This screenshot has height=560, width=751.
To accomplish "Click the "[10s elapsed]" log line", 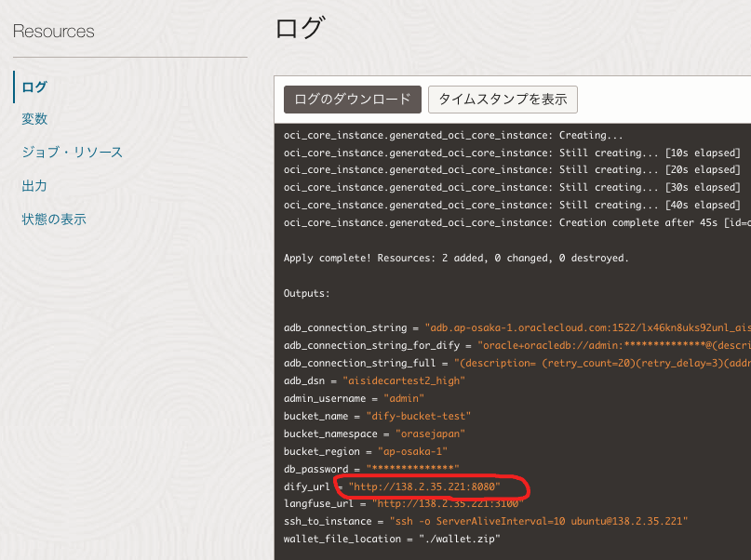I will pyautogui.click(x=512, y=153).
